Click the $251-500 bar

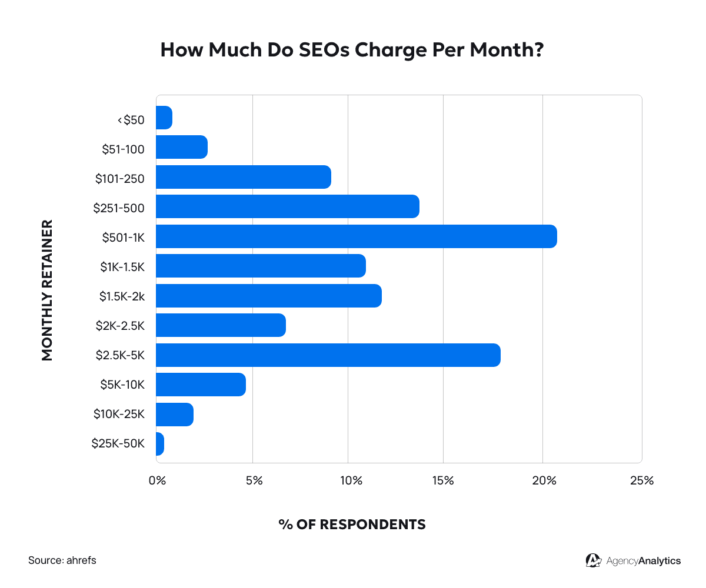(287, 206)
